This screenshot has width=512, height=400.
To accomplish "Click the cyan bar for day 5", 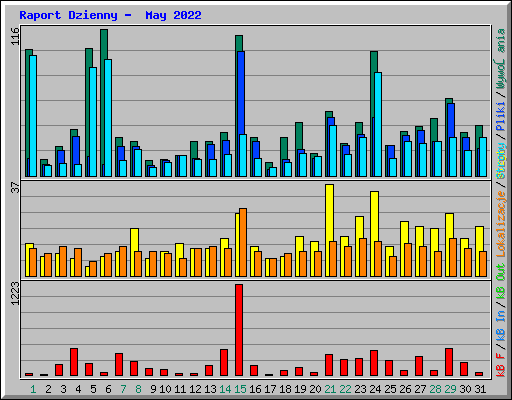I will 93,122.
